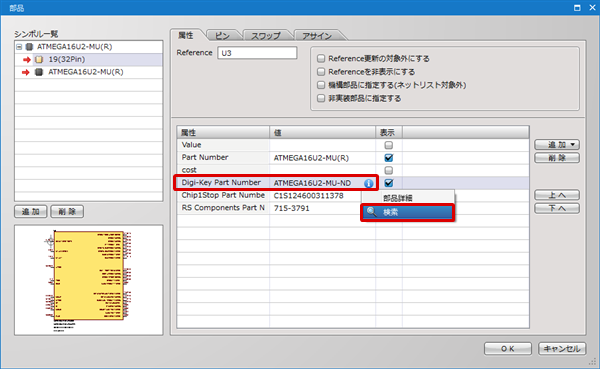The height and width of the screenshot is (369, 600).
Task: Select Digi-Key Part Number attribute cell
Action: (x=223, y=183)
